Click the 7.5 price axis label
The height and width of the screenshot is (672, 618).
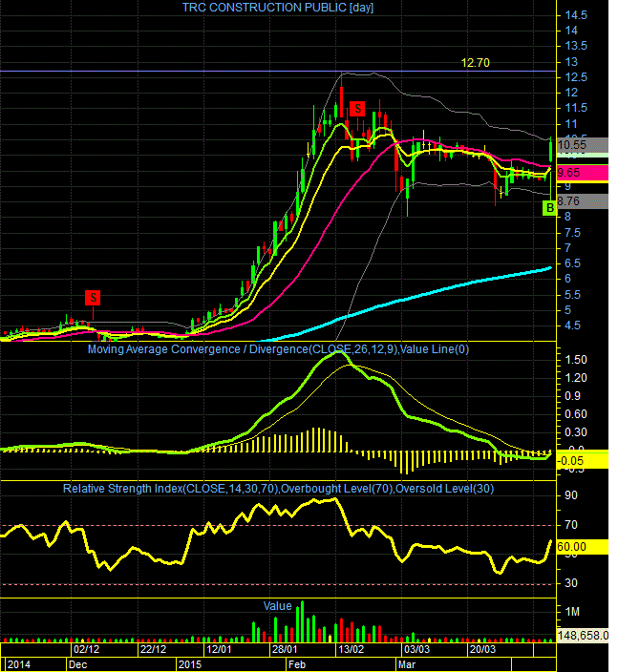click(x=572, y=233)
